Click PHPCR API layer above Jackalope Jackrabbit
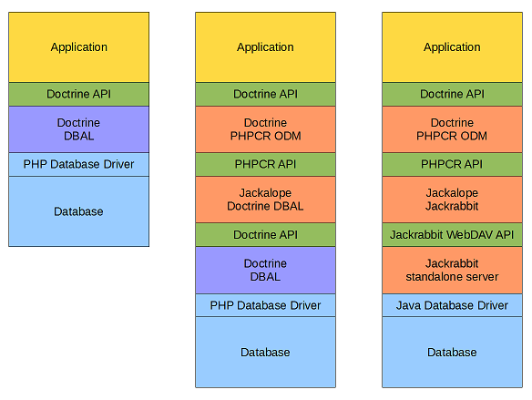532x400 pixels. (452, 164)
